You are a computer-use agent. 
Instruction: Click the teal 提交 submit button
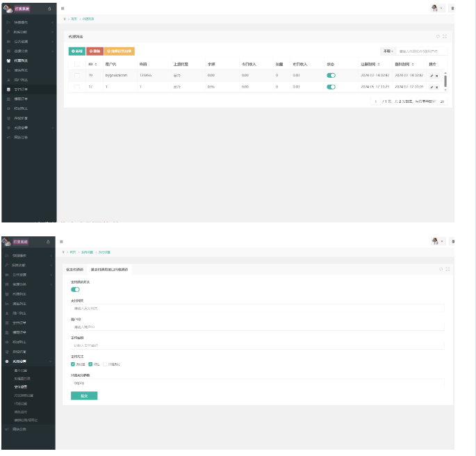click(84, 396)
